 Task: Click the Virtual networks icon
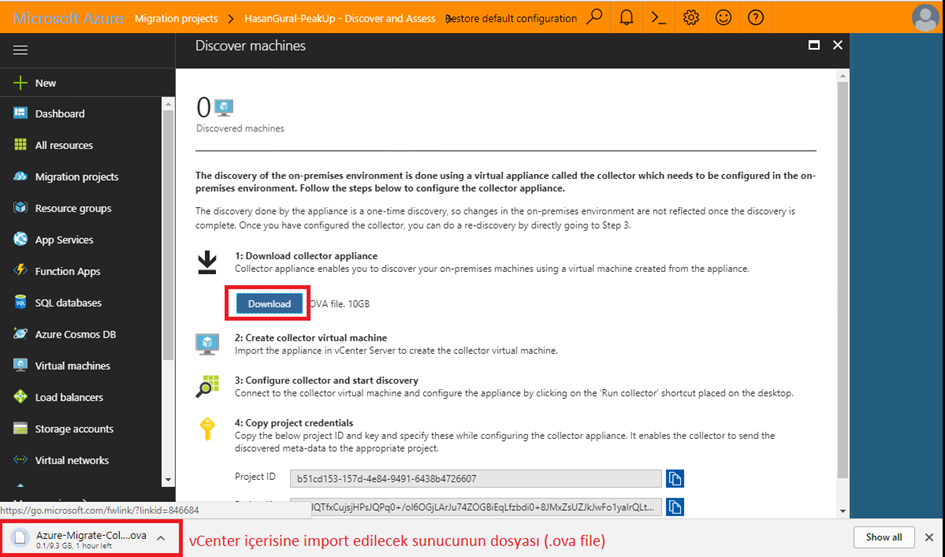click(20, 459)
